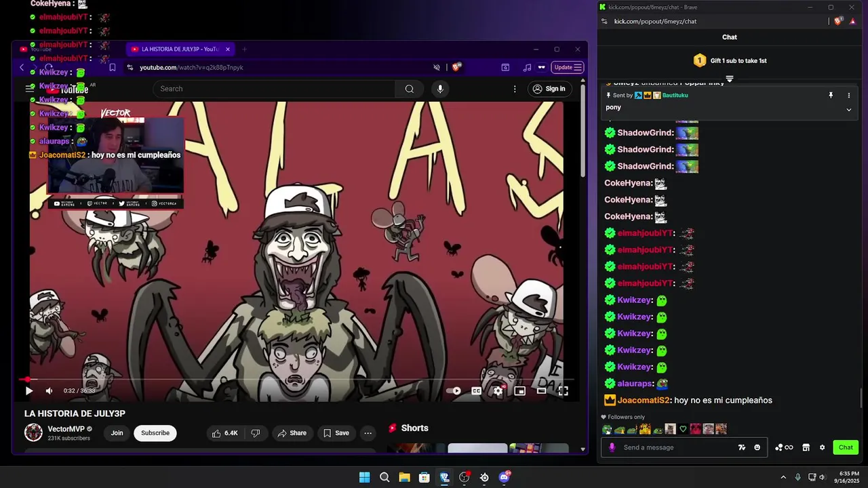
Task: Click the Kick chat message input
Action: click(x=678, y=447)
